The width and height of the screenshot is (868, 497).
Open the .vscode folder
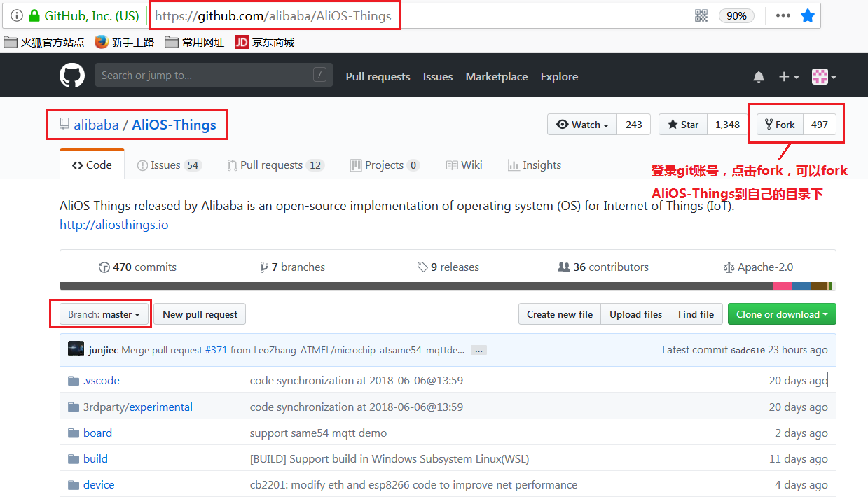102,381
